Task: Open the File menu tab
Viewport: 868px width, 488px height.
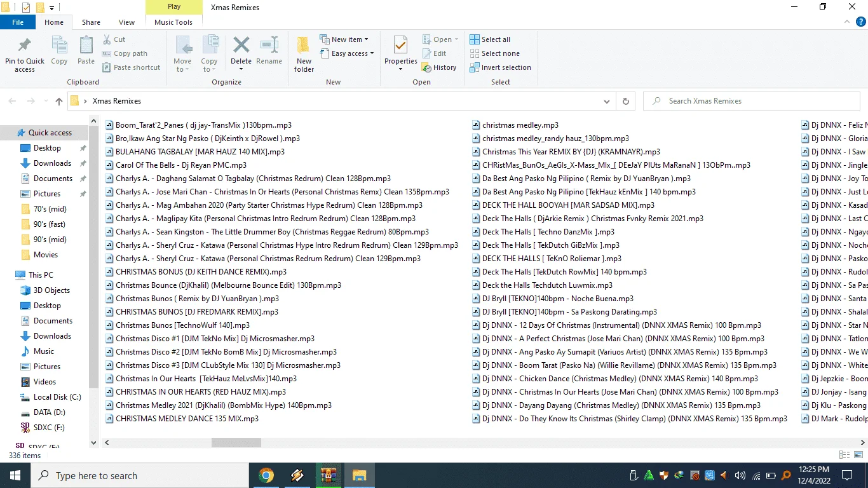Action: point(18,22)
